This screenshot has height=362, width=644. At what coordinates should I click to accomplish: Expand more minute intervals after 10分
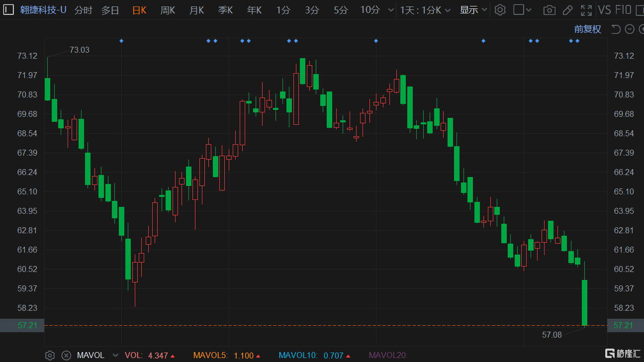(x=391, y=10)
